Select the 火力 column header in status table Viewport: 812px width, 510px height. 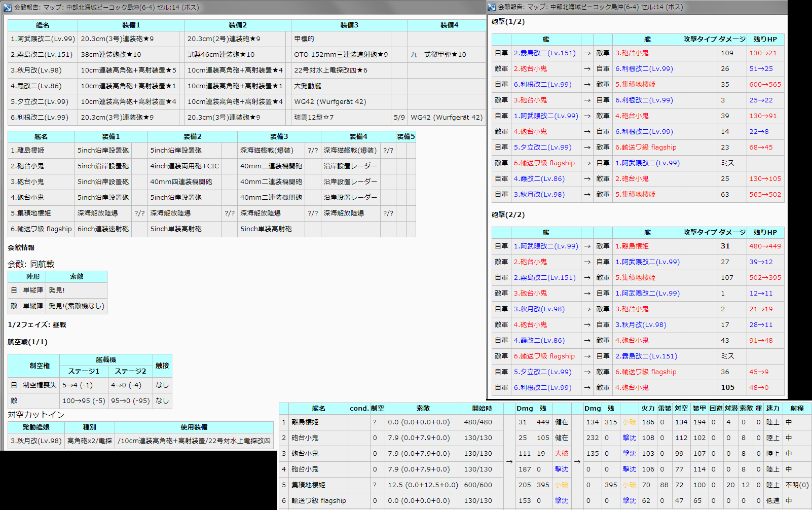coord(648,408)
